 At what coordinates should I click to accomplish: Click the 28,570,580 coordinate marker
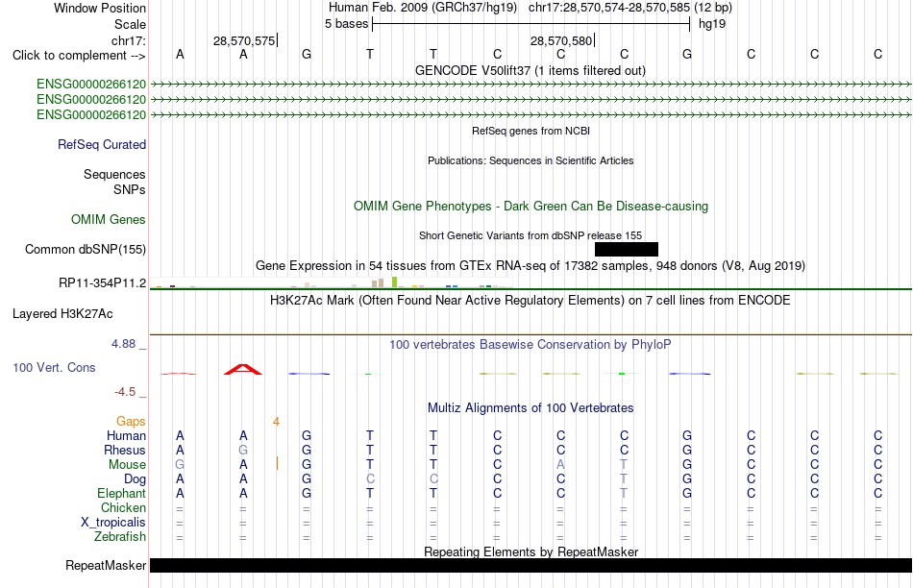pyautogui.click(x=561, y=40)
